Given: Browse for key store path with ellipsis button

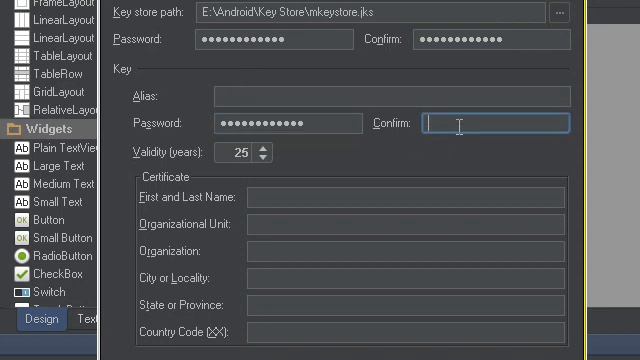Looking at the screenshot, I should point(560,13).
